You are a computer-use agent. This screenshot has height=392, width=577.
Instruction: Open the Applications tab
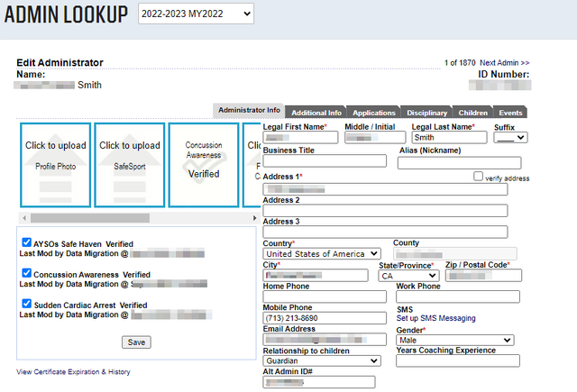tap(373, 113)
